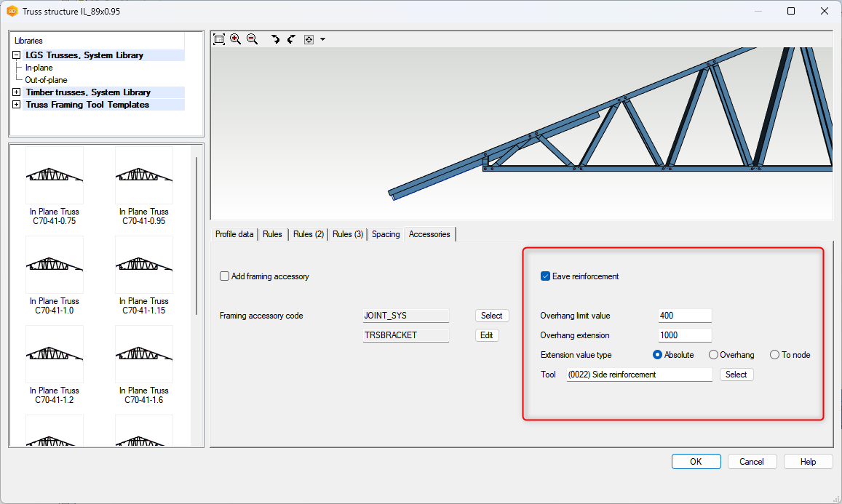
Task: Uncheck Eave reinforcement checkbox
Action: pyautogui.click(x=545, y=276)
